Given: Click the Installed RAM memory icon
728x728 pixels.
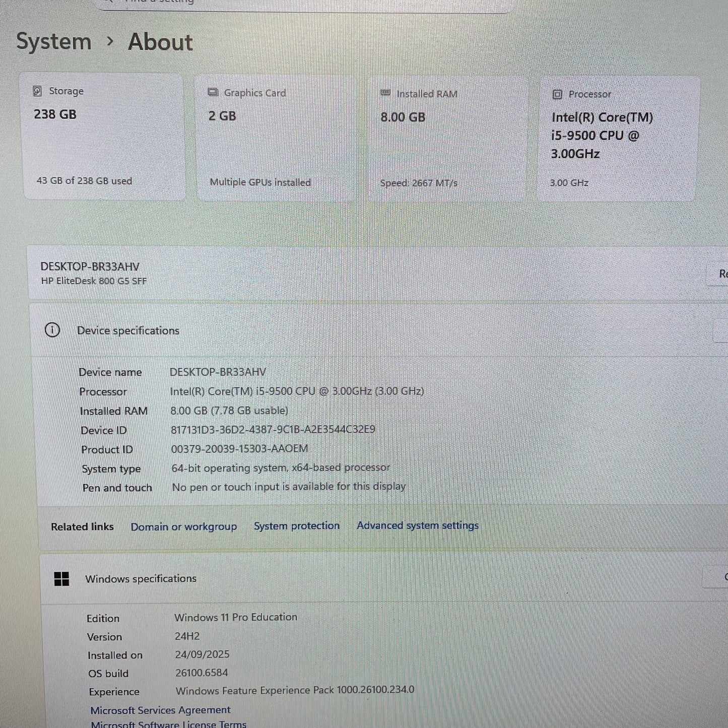Looking at the screenshot, I should tap(385, 94).
